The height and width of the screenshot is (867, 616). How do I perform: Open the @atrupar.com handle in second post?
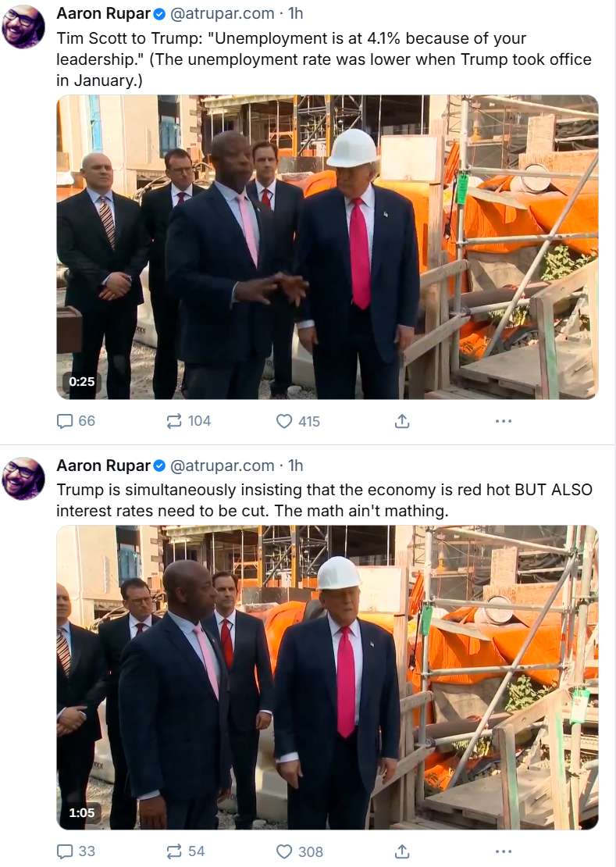click(x=222, y=466)
